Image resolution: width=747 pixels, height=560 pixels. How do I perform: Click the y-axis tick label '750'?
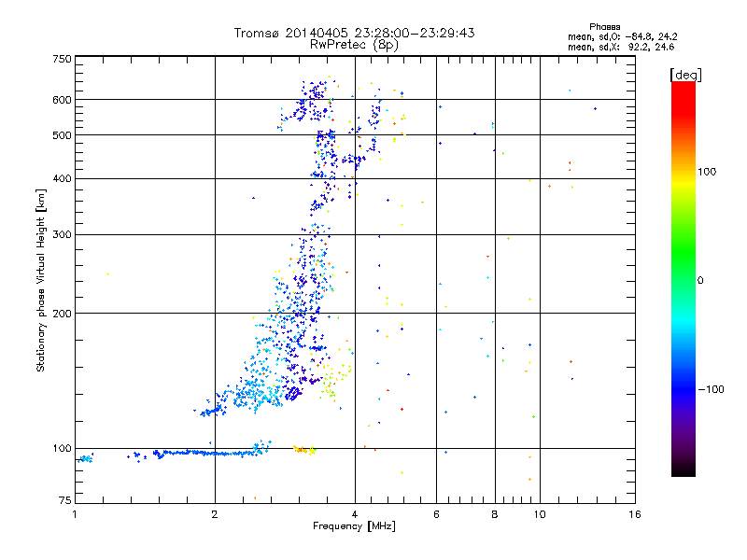tap(62, 59)
